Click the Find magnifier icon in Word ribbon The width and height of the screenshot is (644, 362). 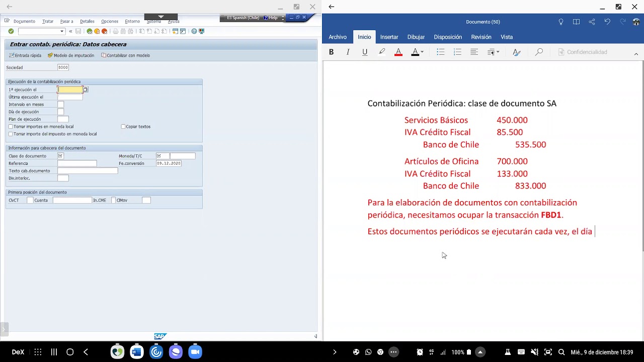(539, 52)
